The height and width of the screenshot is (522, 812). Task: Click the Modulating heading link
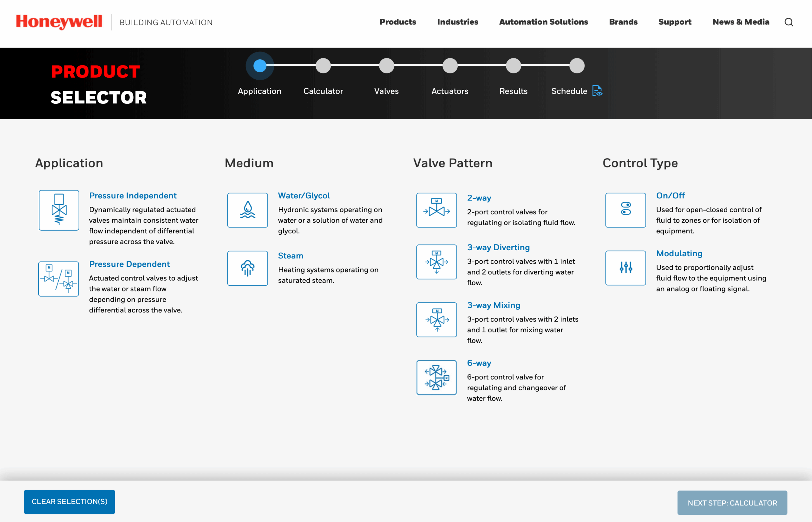679,253
